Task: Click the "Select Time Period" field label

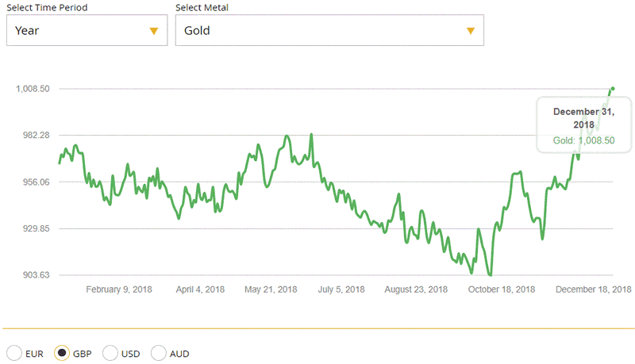Action: click(x=48, y=7)
